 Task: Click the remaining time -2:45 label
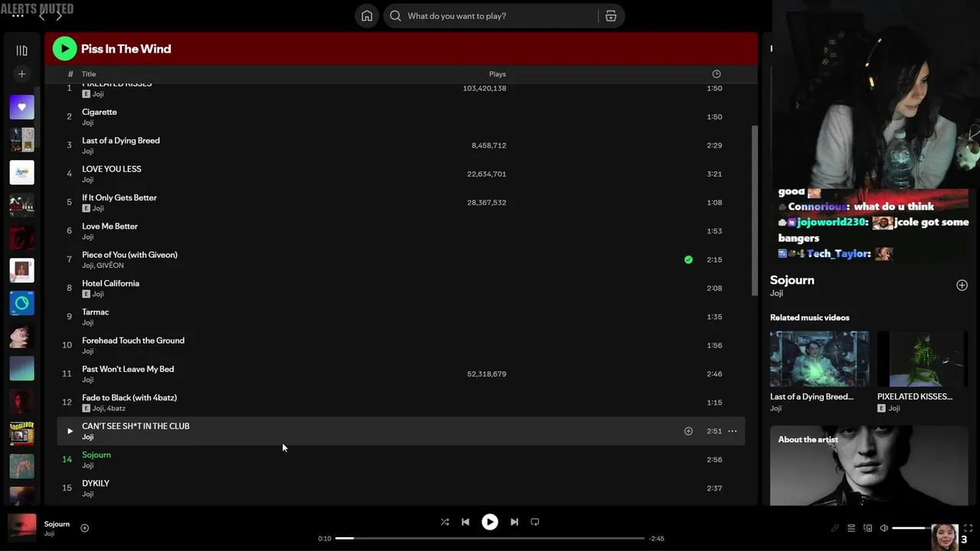click(656, 539)
